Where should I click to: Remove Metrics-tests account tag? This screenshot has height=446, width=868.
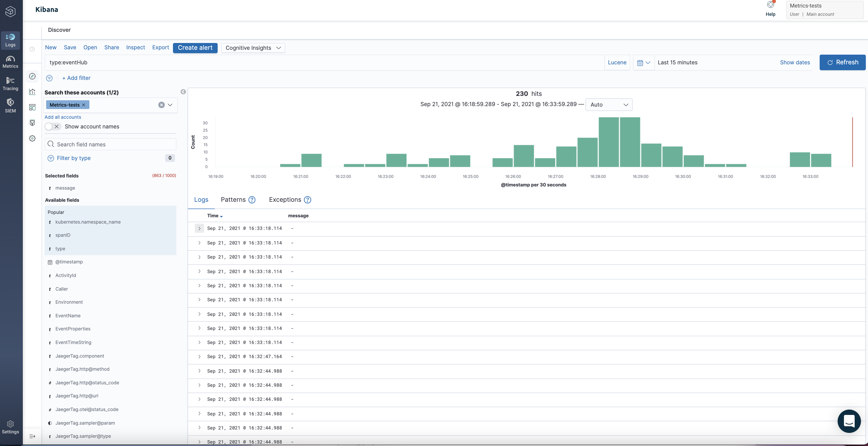pyautogui.click(x=84, y=105)
